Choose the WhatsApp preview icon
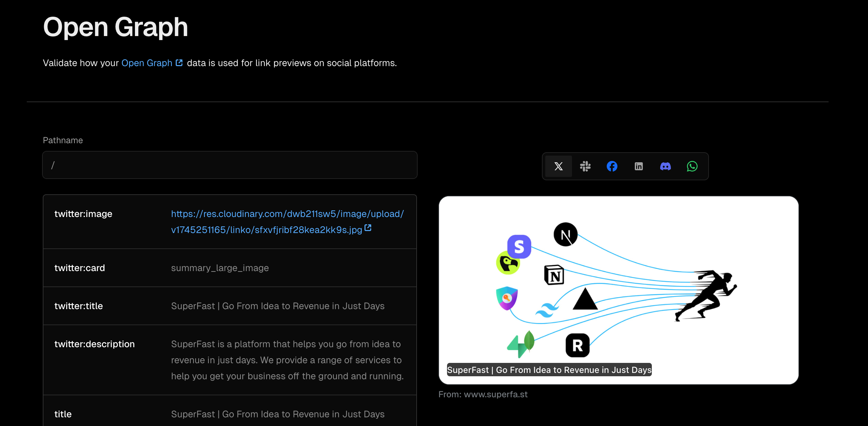This screenshot has width=868, height=426. tap(692, 166)
